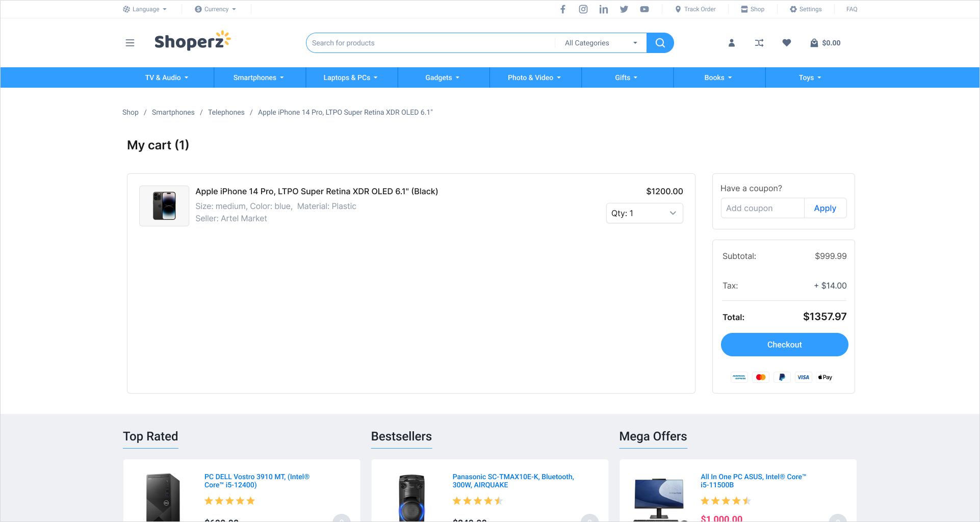Open the ASUS All In One product image

[x=659, y=500]
